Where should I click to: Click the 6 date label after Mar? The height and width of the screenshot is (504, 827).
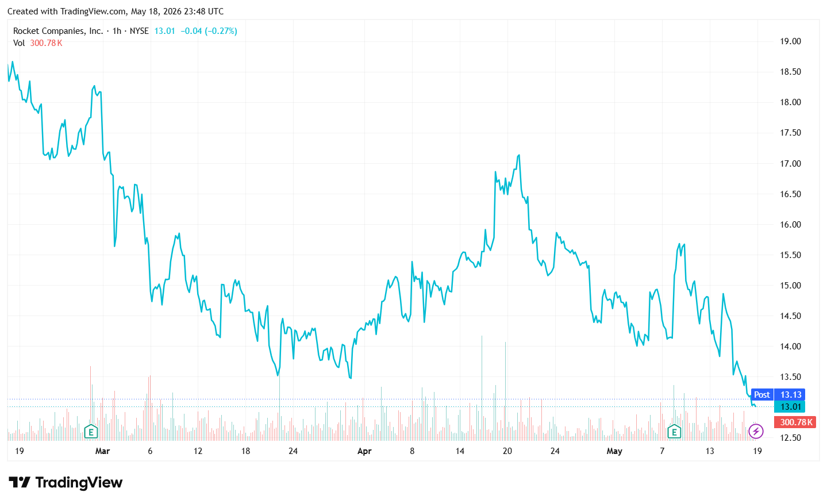(x=150, y=451)
